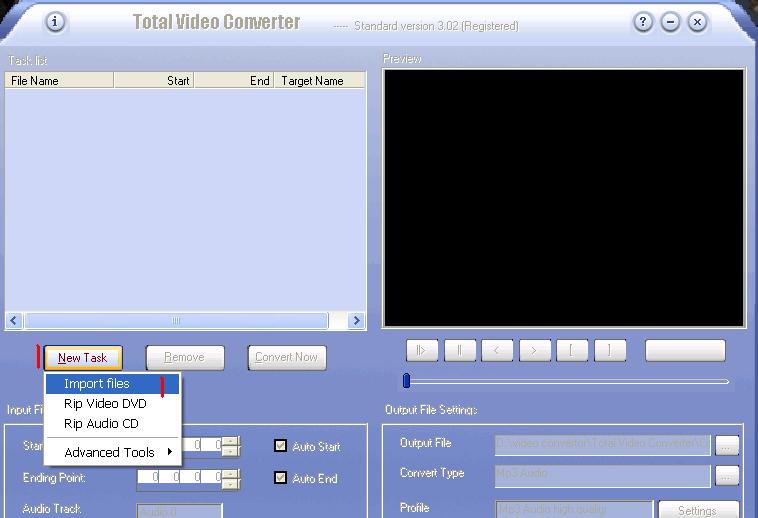Viewport: 758px width, 518px height.
Task: Click the Convert Type field
Action: [x=602, y=475]
